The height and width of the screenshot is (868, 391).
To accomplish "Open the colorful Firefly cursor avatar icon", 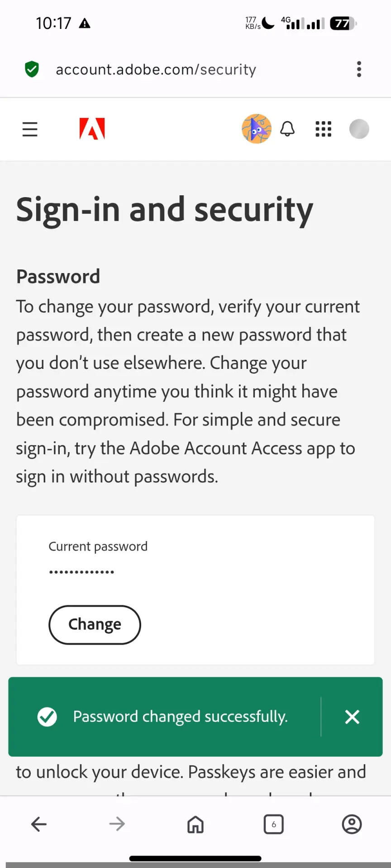I will [257, 129].
